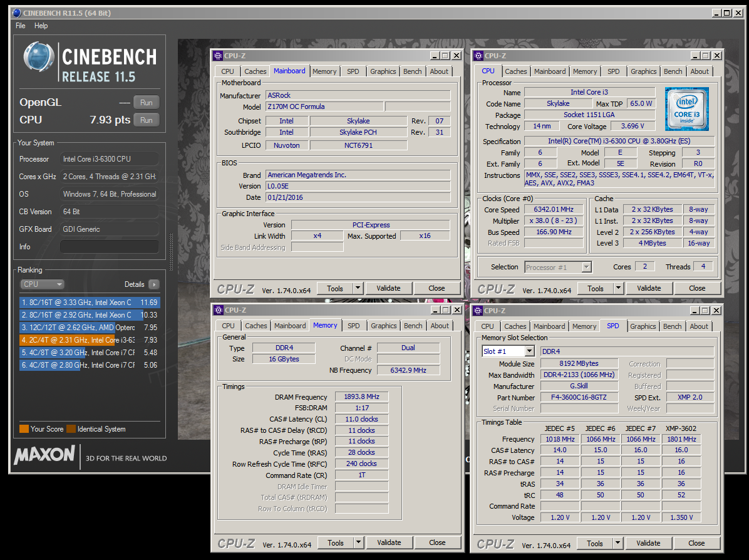Image resolution: width=749 pixels, height=560 pixels.
Task: Click the XMP-3602 column header
Action: 681,428
